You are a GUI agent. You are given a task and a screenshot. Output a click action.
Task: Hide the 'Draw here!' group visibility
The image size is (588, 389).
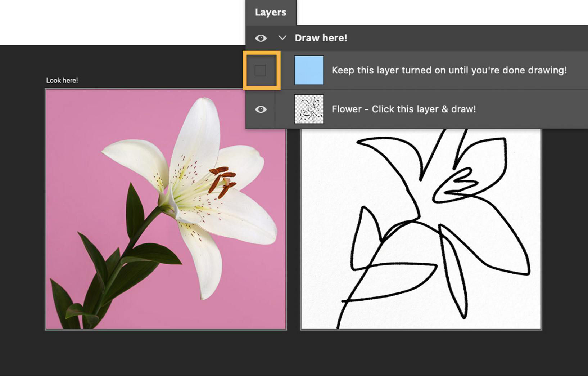(x=262, y=38)
